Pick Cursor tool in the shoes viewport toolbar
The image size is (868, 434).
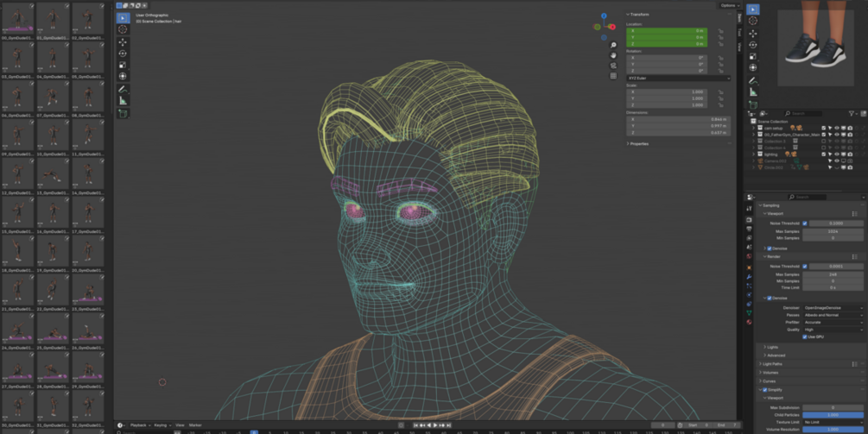click(753, 21)
